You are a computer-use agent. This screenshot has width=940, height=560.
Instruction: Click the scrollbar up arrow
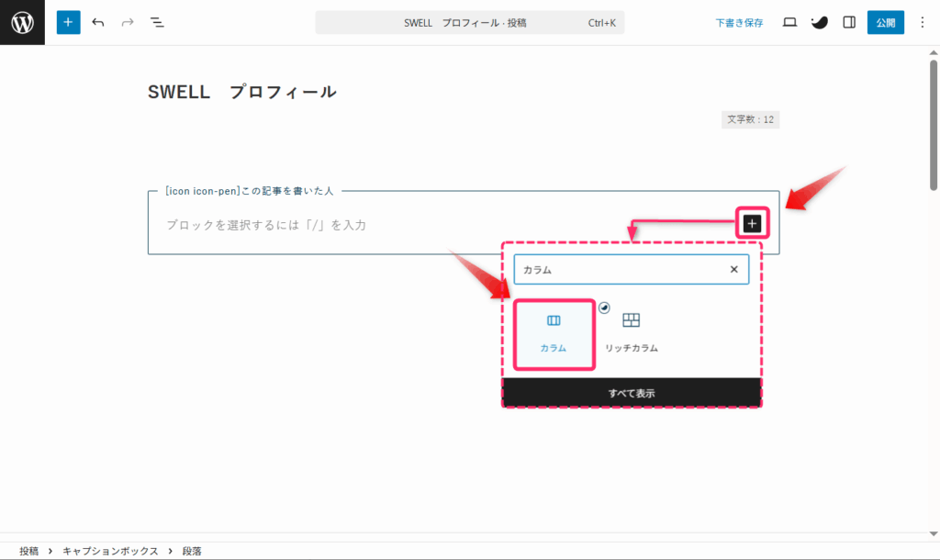pyautogui.click(x=934, y=52)
